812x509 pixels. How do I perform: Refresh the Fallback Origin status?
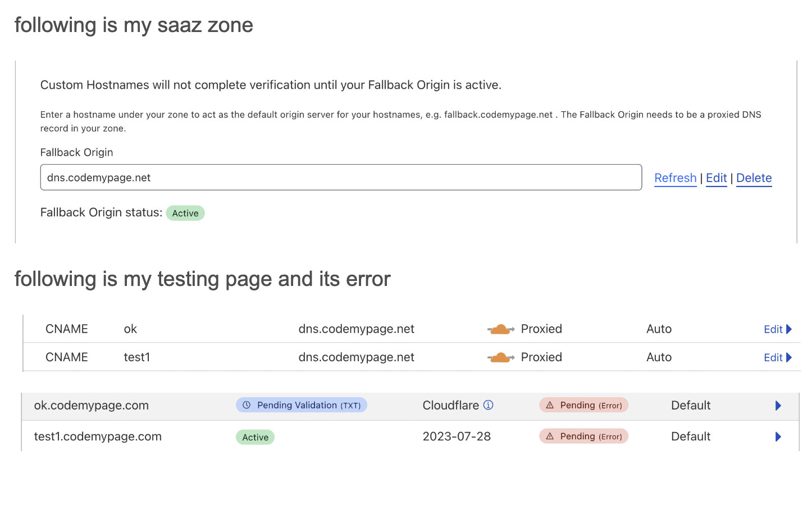click(x=675, y=178)
